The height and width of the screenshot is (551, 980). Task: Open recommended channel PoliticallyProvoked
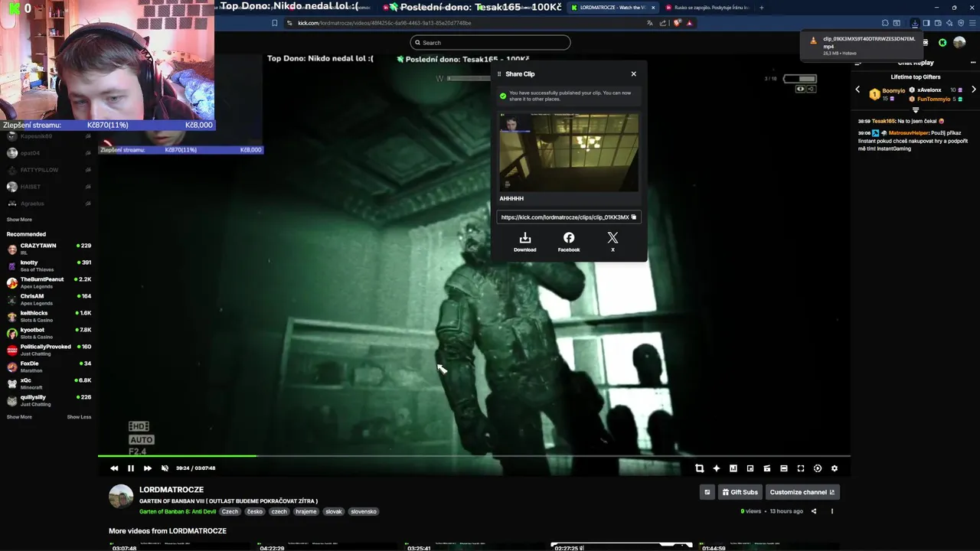point(49,350)
